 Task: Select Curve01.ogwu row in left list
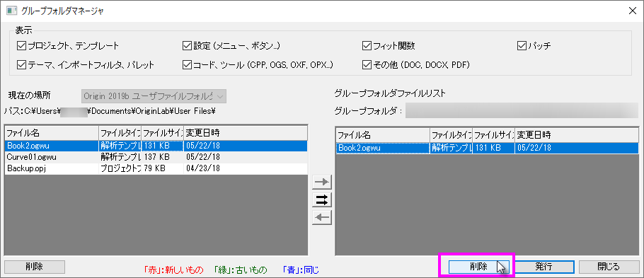pos(156,157)
